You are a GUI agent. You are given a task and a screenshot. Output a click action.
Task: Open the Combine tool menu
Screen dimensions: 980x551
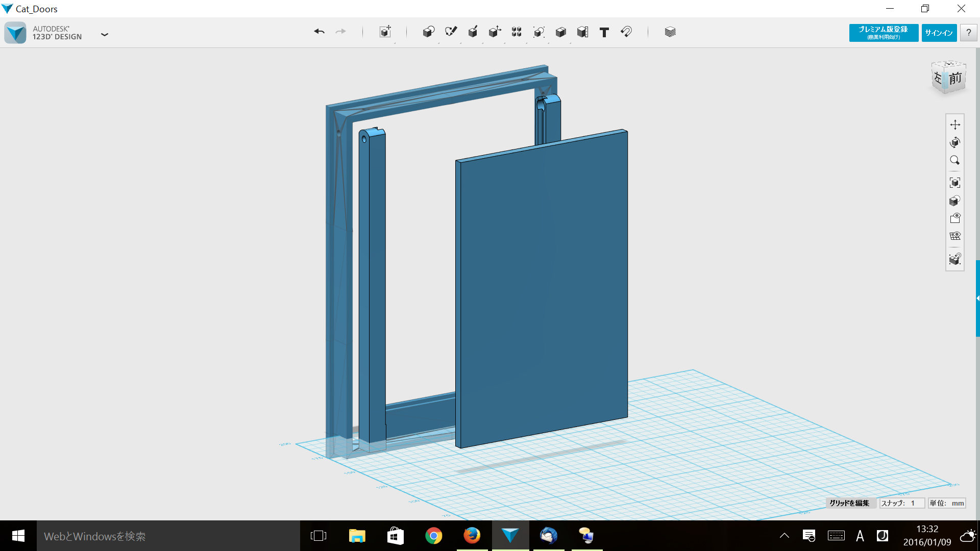[x=560, y=32]
